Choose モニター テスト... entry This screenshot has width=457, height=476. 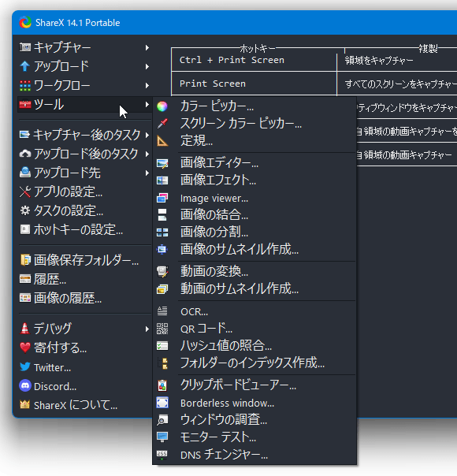click(x=255, y=437)
